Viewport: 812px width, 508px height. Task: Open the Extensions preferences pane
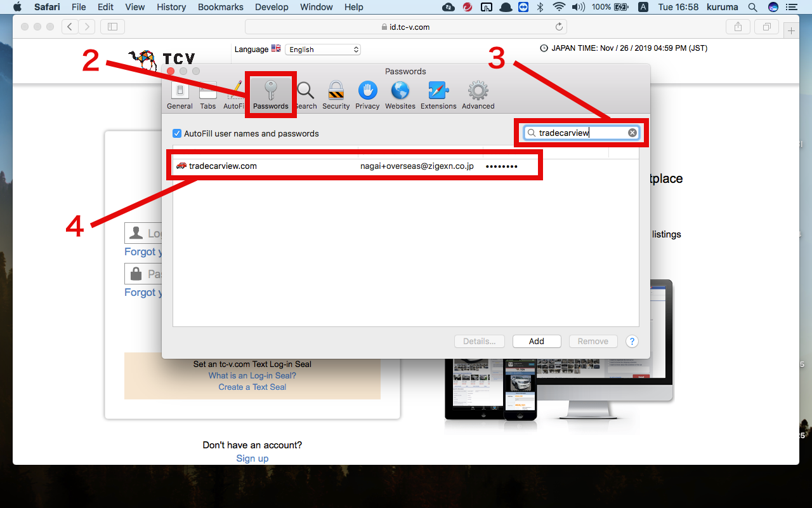[x=438, y=95]
